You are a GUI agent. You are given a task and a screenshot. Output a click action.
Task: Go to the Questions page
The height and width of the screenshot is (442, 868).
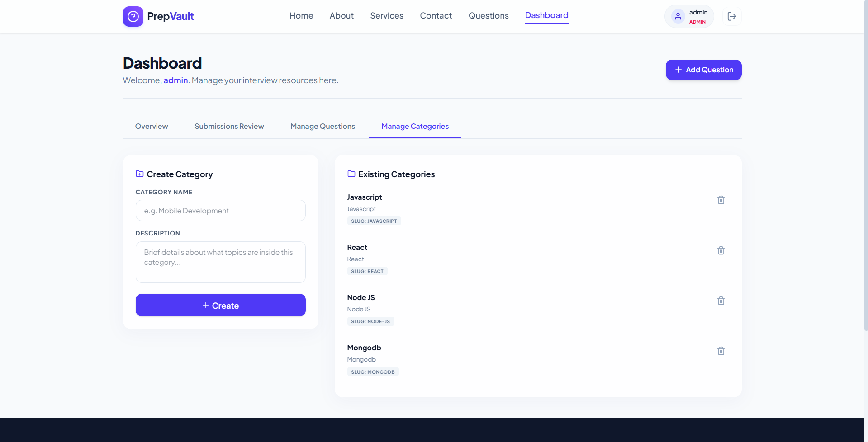click(489, 16)
